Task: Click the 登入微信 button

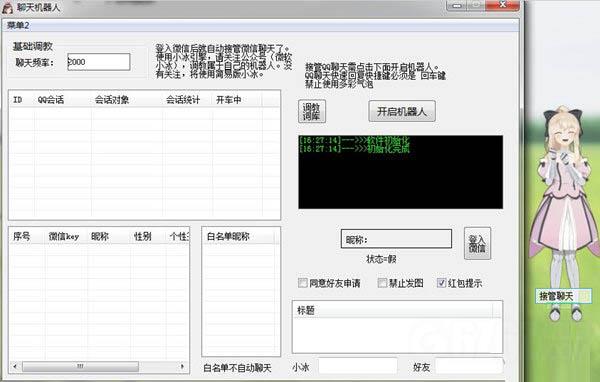Action: 477,243
